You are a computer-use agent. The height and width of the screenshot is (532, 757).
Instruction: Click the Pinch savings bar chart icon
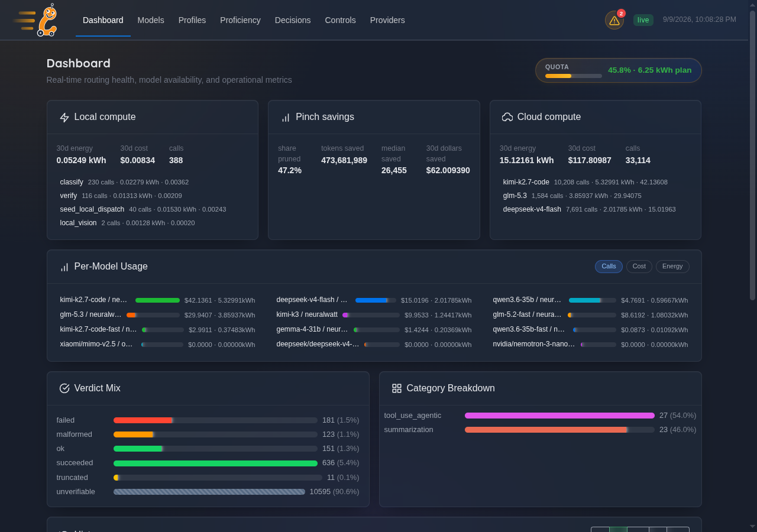tap(286, 117)
